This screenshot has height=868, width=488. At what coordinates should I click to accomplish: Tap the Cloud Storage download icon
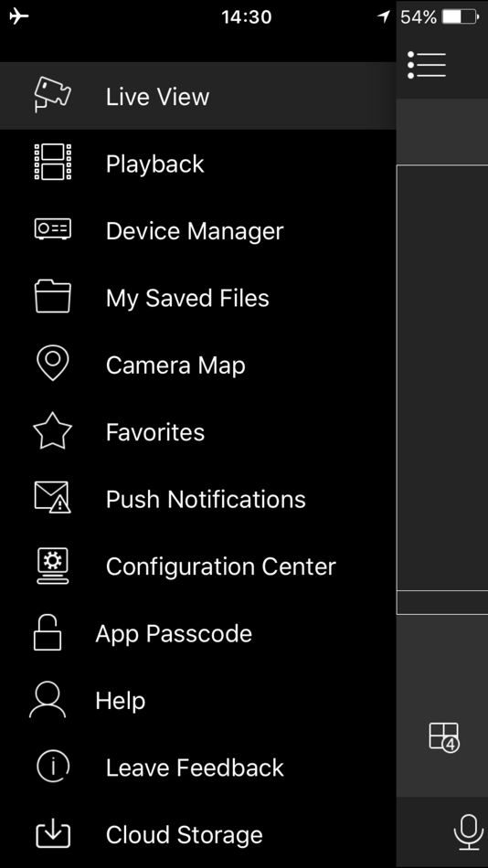pos(53,834)
